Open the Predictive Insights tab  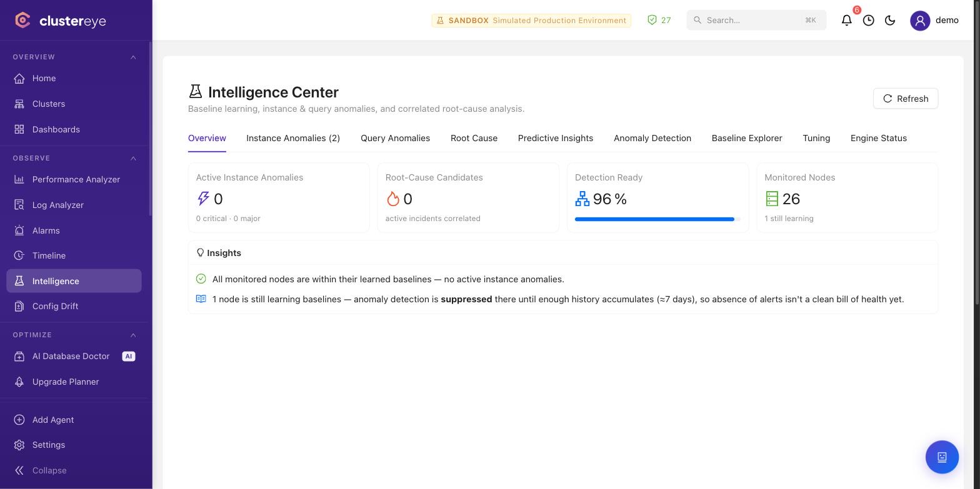point(556,138)
